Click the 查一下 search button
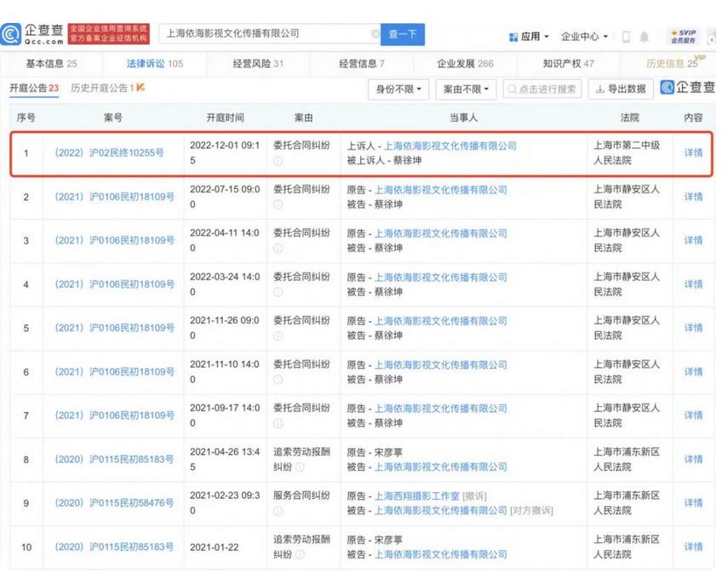The width and height of the screenshot is (728, 585). pyautogui.click(x=402, y=33)
